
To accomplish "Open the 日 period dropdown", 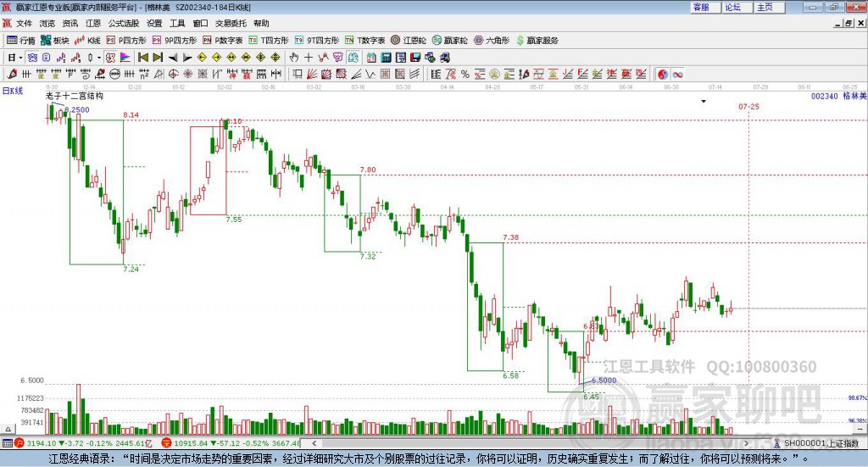I will click(14, 58).
